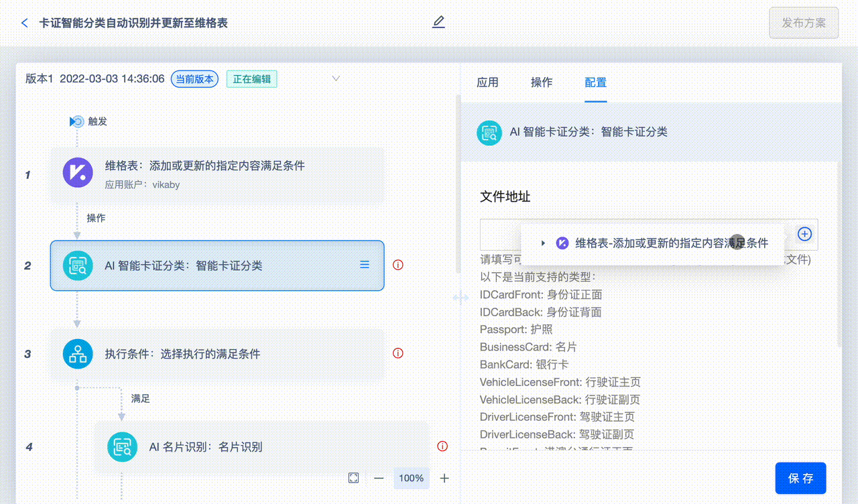Click the 满足 branch label
This screenshot has height=504, width=858.
click(141, 399)
